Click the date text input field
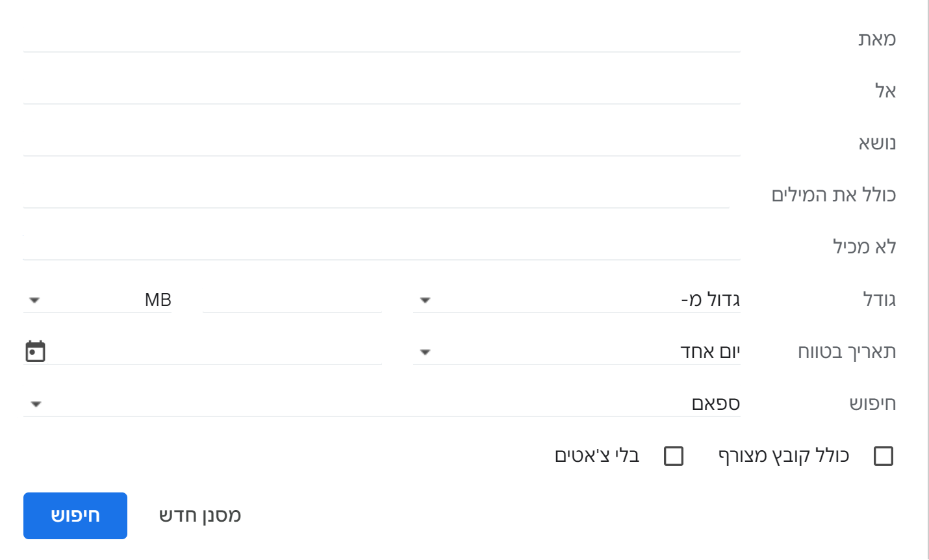 pyautogui.click(x=214, y=352)
